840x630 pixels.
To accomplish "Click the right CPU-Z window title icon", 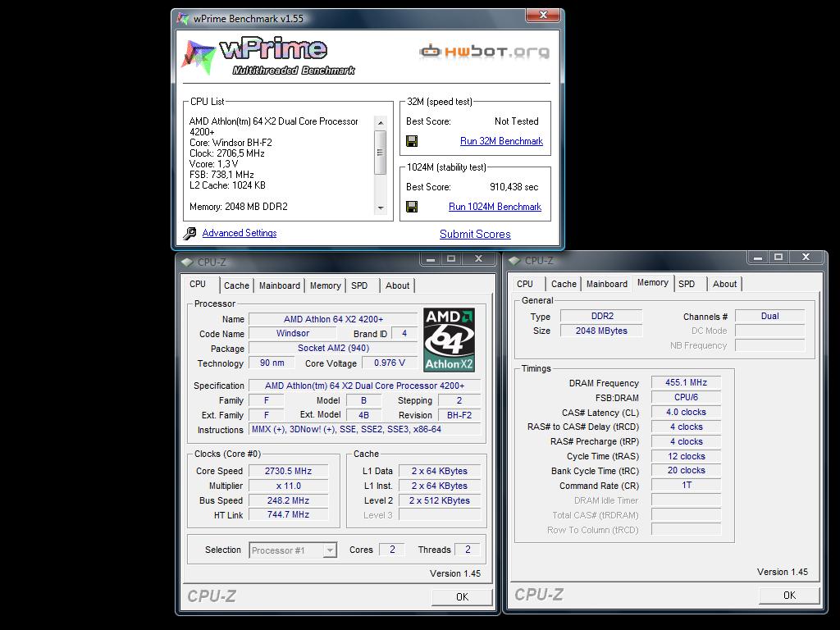I will [x=514, y=260].
